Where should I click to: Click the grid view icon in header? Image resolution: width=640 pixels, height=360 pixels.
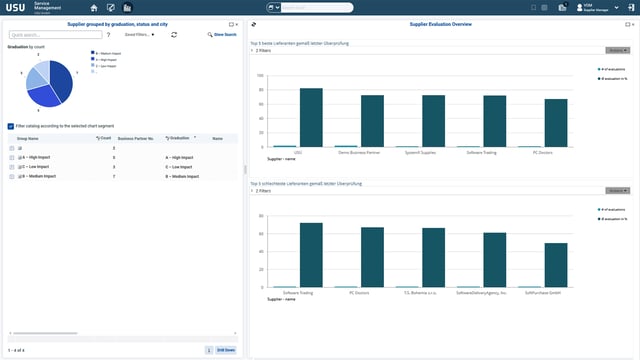tap(544, 8)
